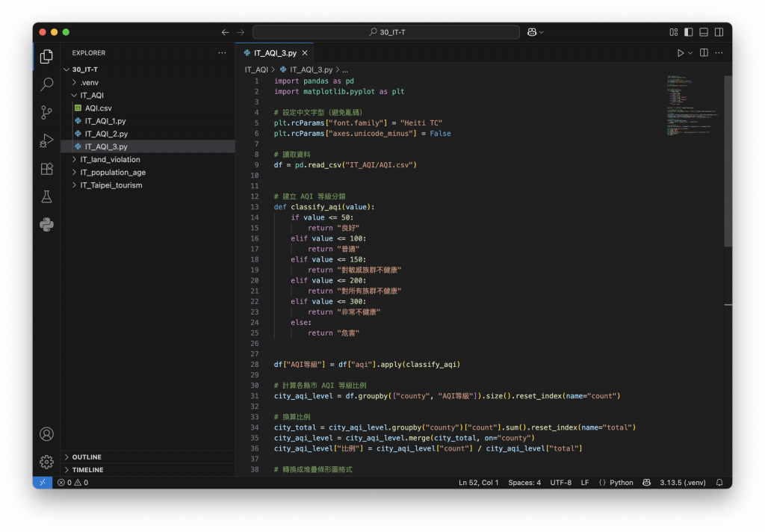The image size is (765, 532).
Task: Expand the IT_Taipei_tourism folder
Action: pyautogui.click(x=74, y=185)
